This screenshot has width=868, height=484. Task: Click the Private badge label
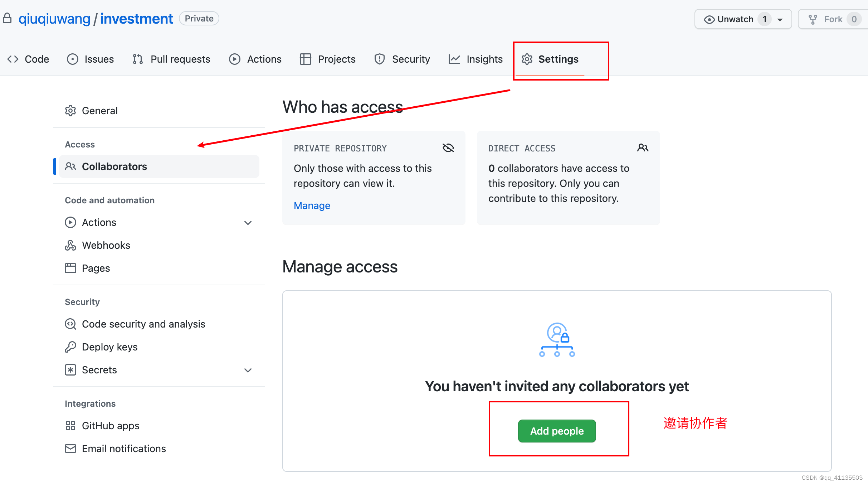[x=199, y=18]
